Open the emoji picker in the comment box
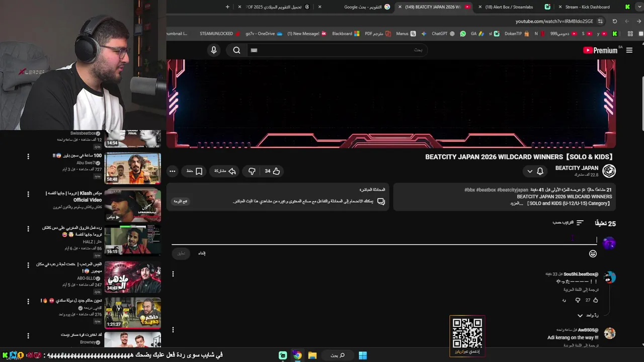This screenshot has height=362, width=644. click(593, 254)
